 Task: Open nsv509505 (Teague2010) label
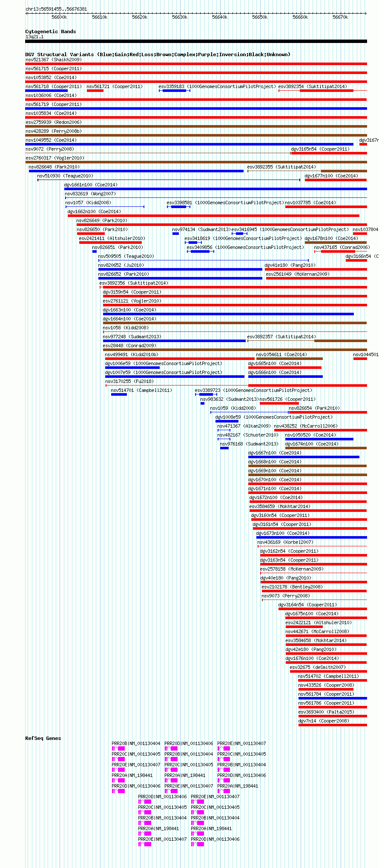click(126, 256)
